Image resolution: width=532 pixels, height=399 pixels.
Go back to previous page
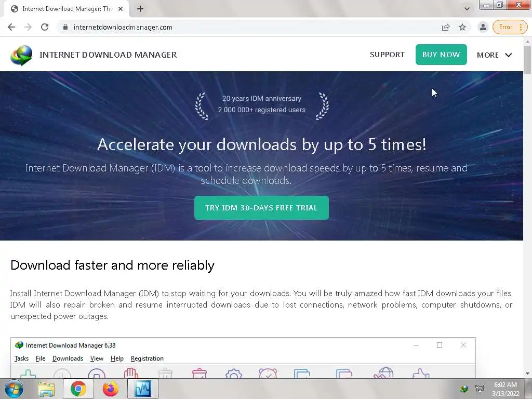point(11,27)
